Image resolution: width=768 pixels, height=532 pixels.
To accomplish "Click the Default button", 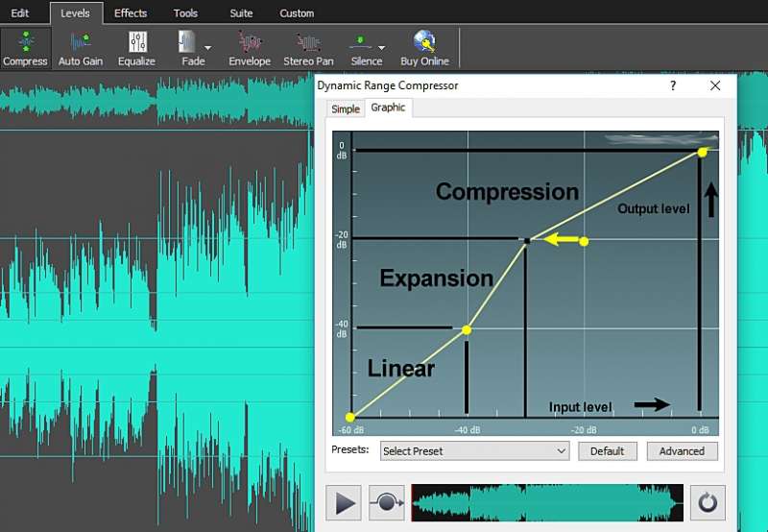I will click(608, 451).
